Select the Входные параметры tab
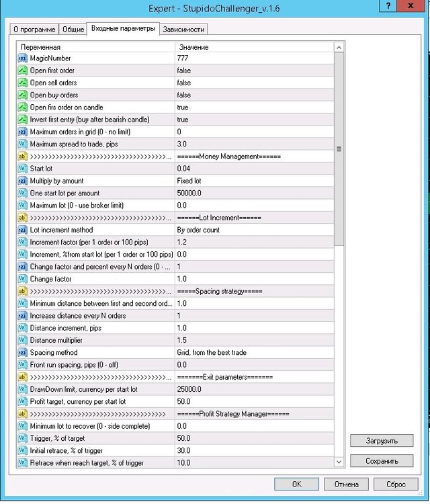Image resolution: width=430 pixels, height=504 pixels. [123, 28]
